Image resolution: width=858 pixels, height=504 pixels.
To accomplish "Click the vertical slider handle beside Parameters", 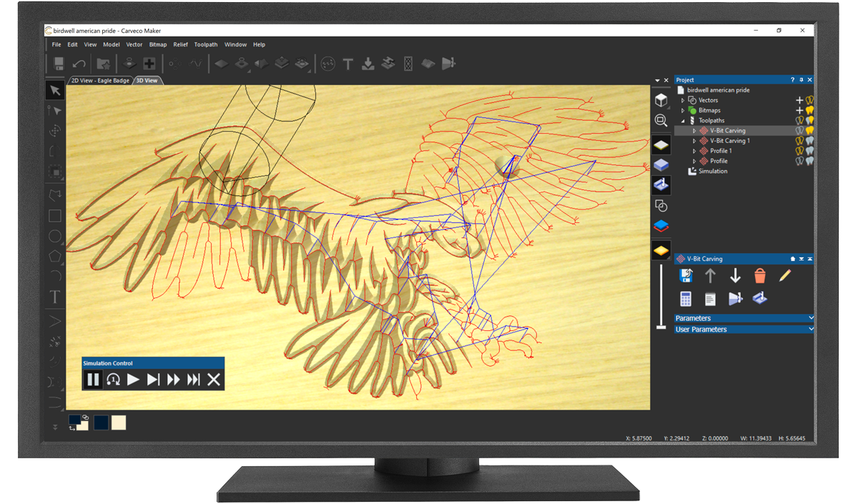I will click(661, 328).
